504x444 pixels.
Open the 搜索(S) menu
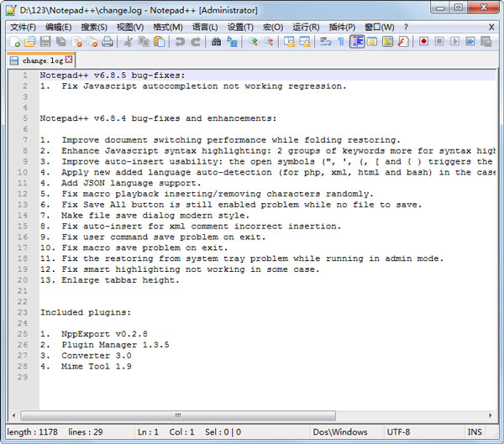click(x=94, y=28)
